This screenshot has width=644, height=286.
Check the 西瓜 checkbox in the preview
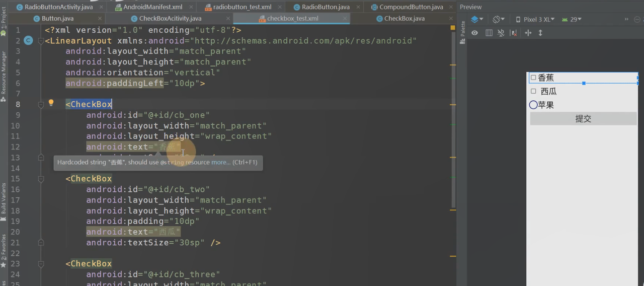(x=534, y=91)
